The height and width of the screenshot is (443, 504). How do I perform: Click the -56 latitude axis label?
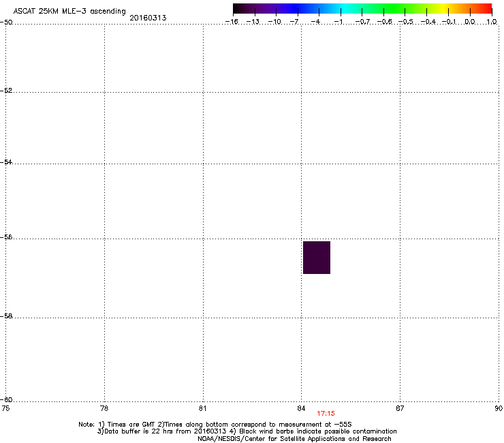(x=6, y=236)
